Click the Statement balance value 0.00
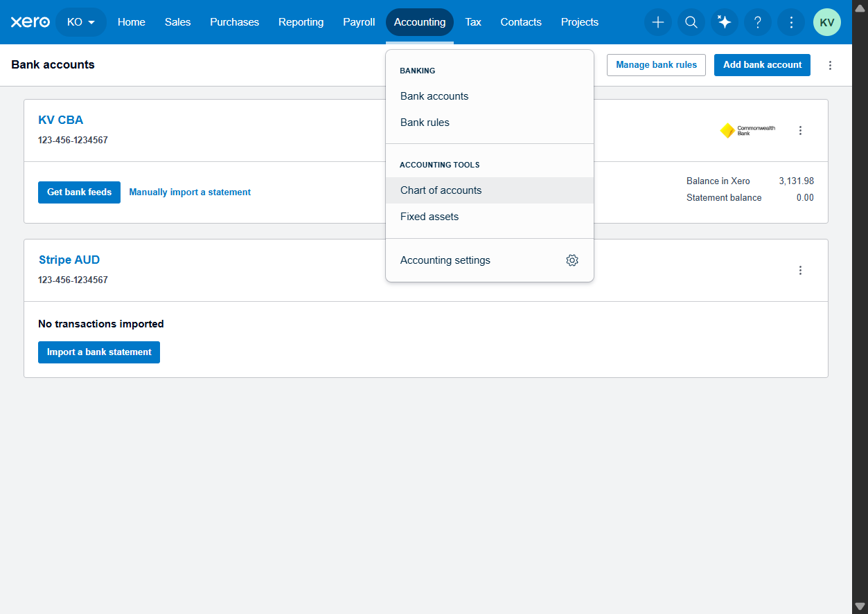 (x=805, y=198)
